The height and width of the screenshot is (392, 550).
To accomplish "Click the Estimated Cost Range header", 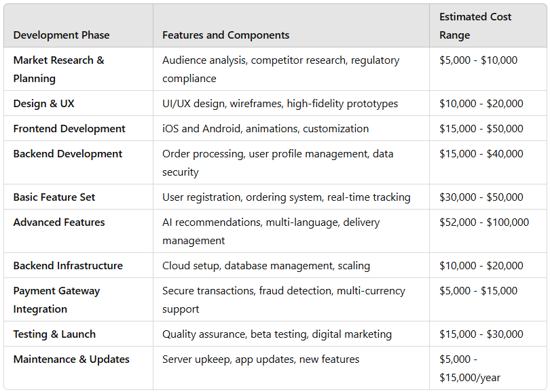I will (475, 26).
